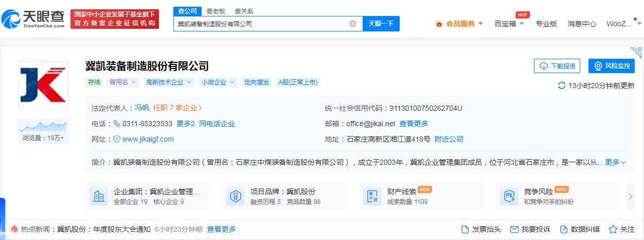Clear the search box with the X icon
Image resolution: width=644 pixels, height=240 pixels.
[353, 24]
